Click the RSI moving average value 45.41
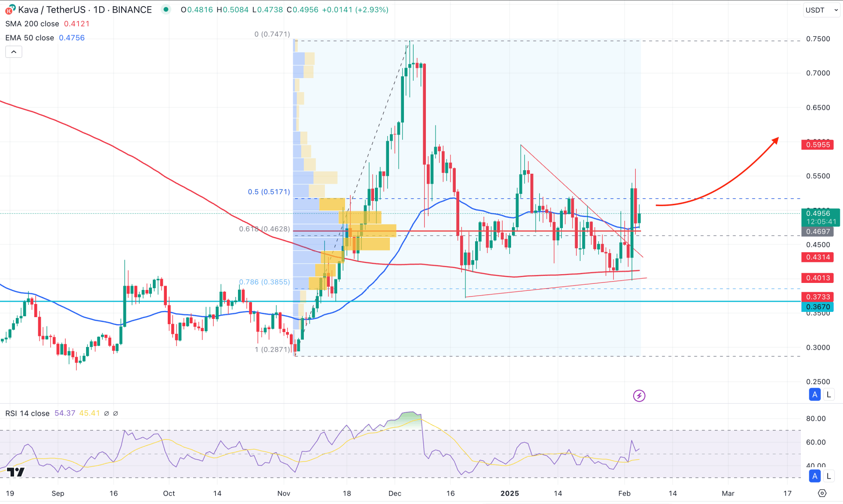This screenshot has height=504, width=843. click(x=90, y=413)
